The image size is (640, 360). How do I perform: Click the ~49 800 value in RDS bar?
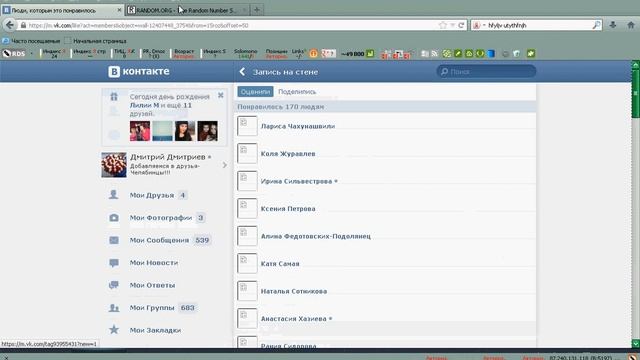click(352, 54)
